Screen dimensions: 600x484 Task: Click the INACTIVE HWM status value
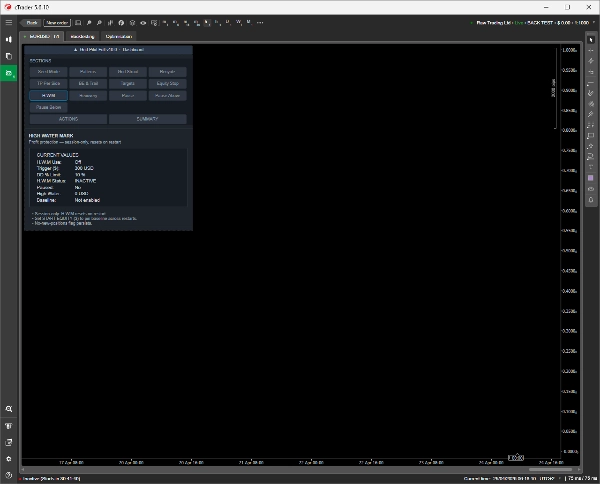[86, 181]
